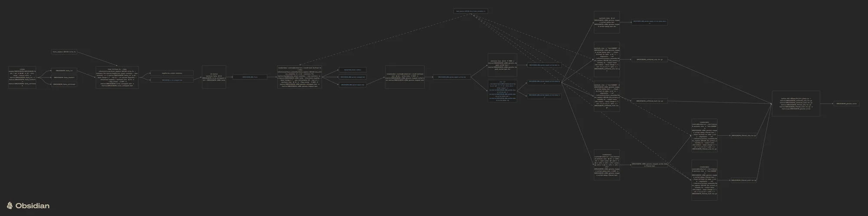868x216 pixels.
Task: Select the samtools view -F 3980 card
Action: pos(503,65)
